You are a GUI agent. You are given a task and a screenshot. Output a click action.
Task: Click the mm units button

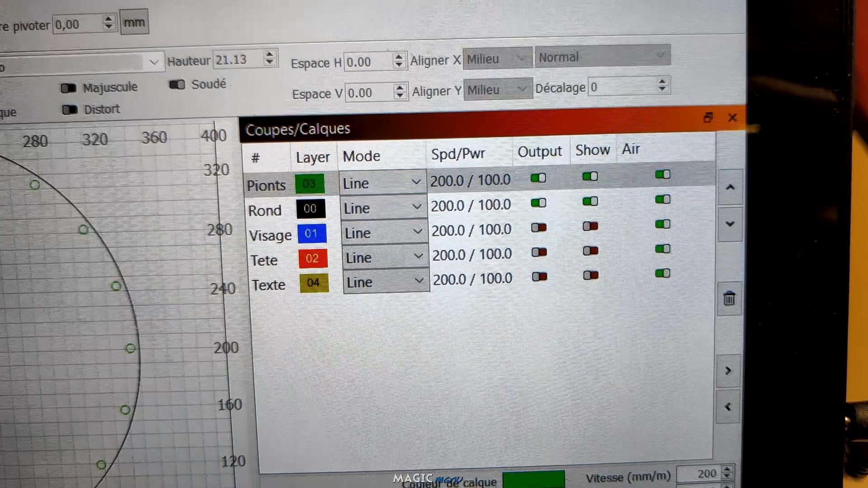point(134,22)
